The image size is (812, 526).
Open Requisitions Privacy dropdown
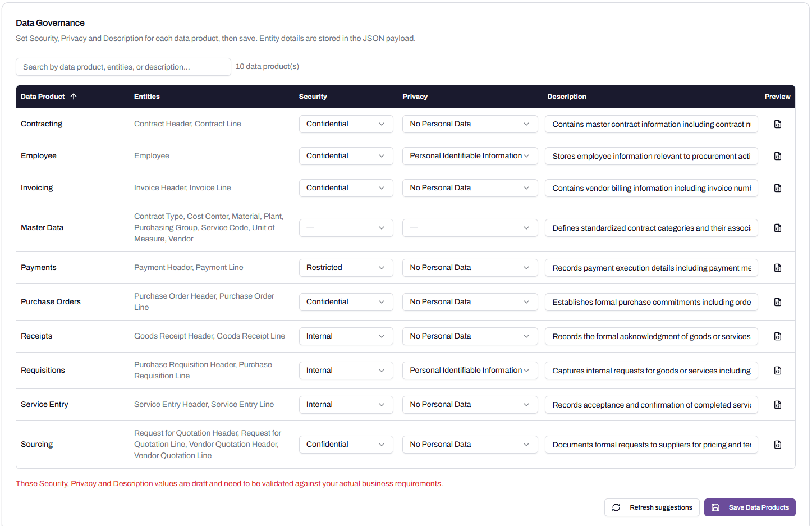click(x=470, y=371)
